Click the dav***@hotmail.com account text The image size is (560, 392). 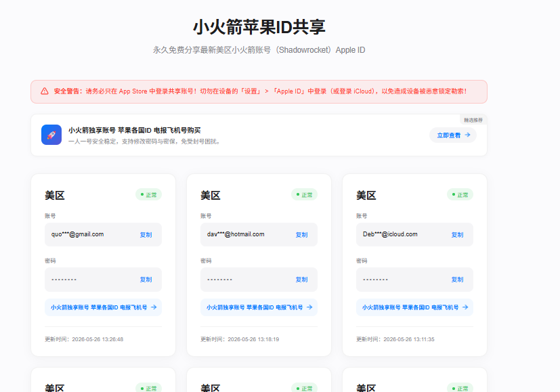pyautogui.click(x=236, y=234)
